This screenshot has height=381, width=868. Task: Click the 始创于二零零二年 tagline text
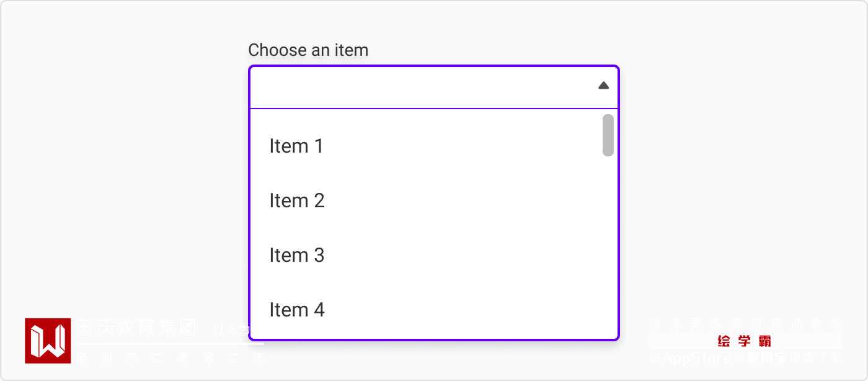tap(170, 358)
